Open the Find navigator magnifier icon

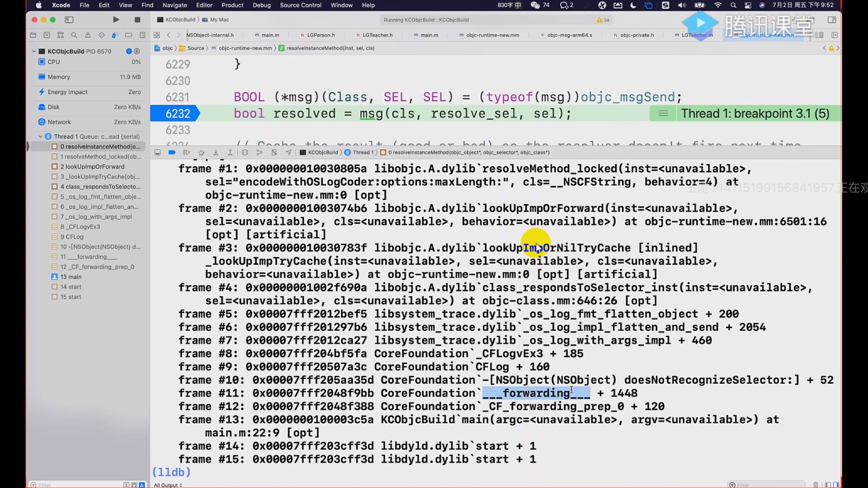click(74, 35)
